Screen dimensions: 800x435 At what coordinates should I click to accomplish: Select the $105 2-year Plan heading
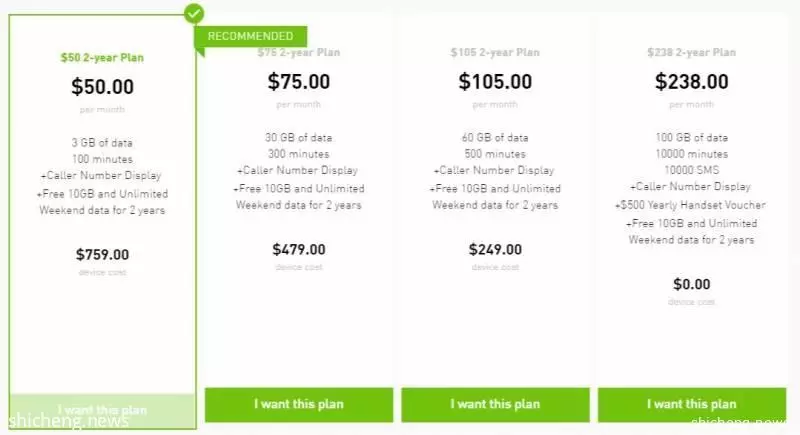(x=495, y=52)
